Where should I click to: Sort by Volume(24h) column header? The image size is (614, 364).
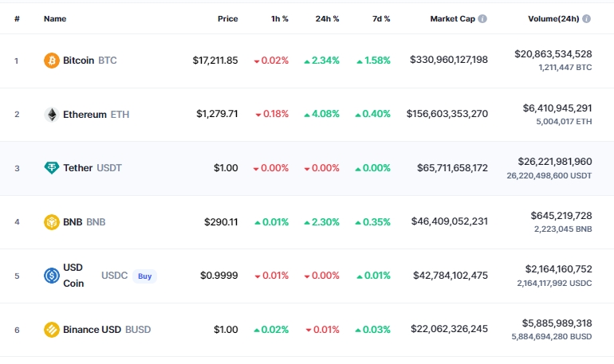553,19
